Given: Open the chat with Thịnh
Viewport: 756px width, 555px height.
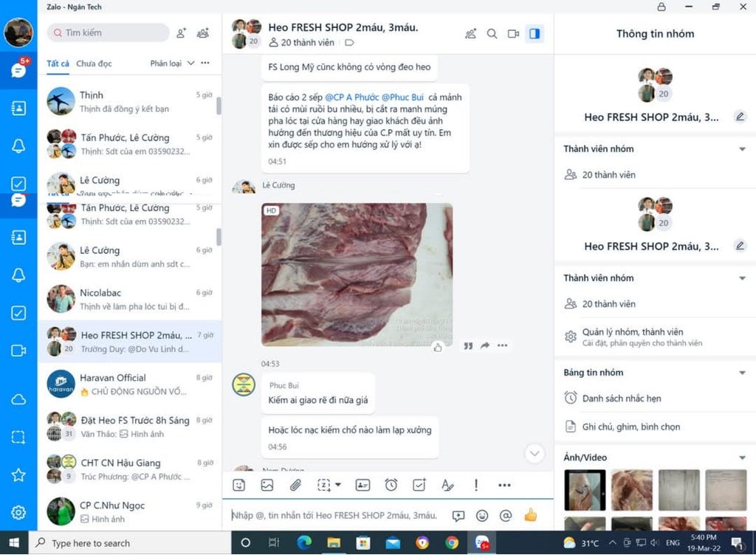Looking at the screenshot, I should click(x=129, y=102).
